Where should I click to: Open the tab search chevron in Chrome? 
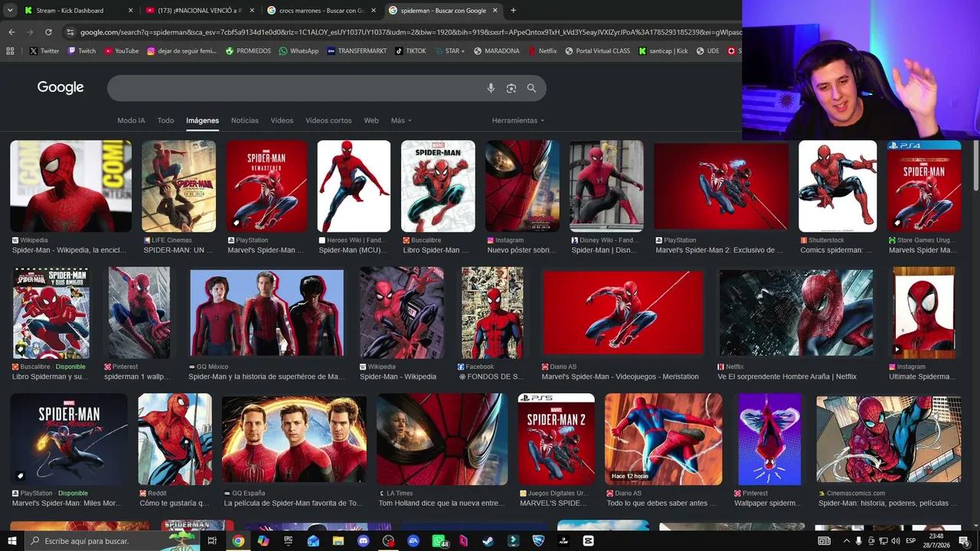click(x=11, y=11)
